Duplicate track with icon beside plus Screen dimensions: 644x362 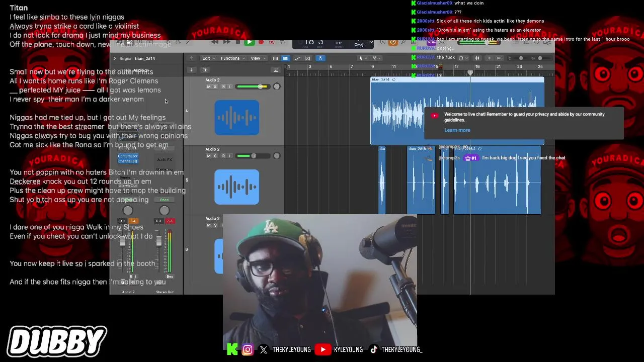tap(204, 70)
